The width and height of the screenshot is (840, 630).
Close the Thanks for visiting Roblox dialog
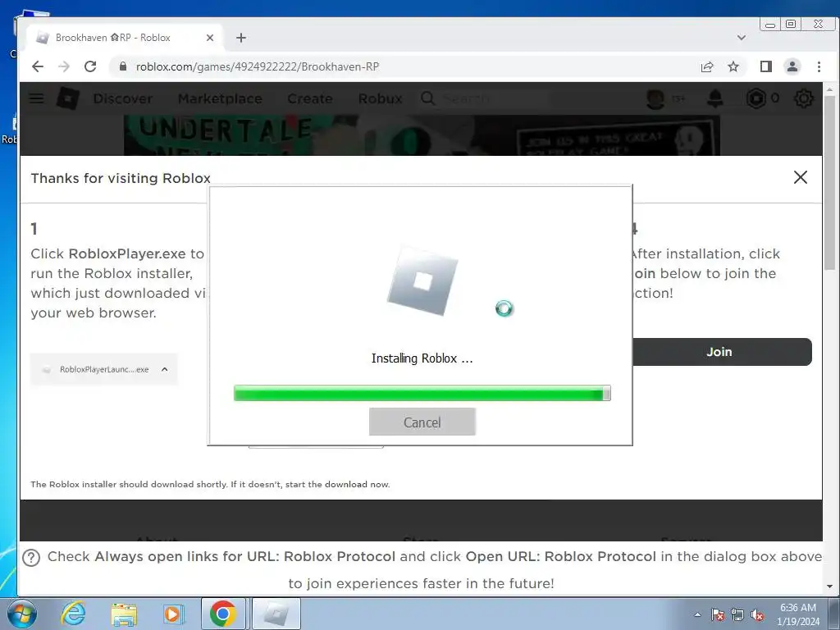[801, 177]
